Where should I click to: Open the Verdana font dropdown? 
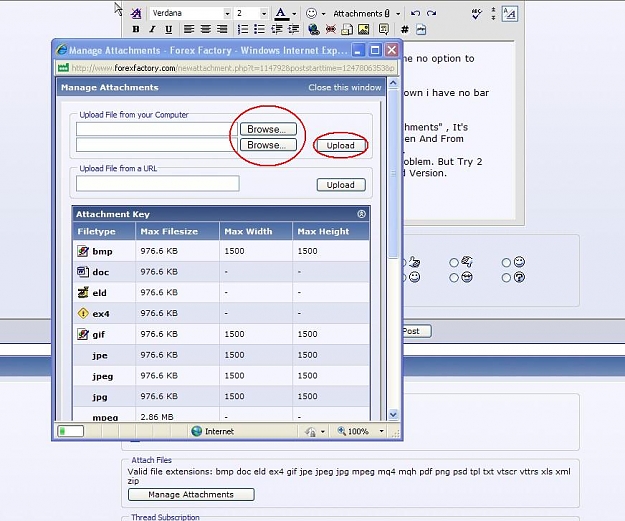pos(227,14)
